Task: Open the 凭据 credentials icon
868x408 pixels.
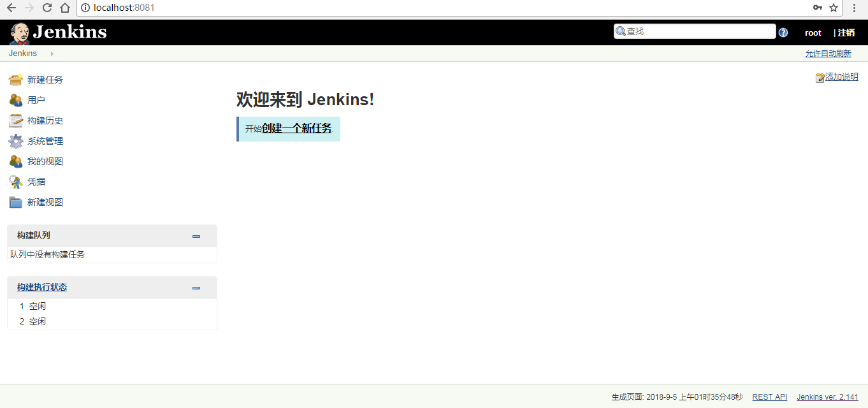Action: point(17,181)
